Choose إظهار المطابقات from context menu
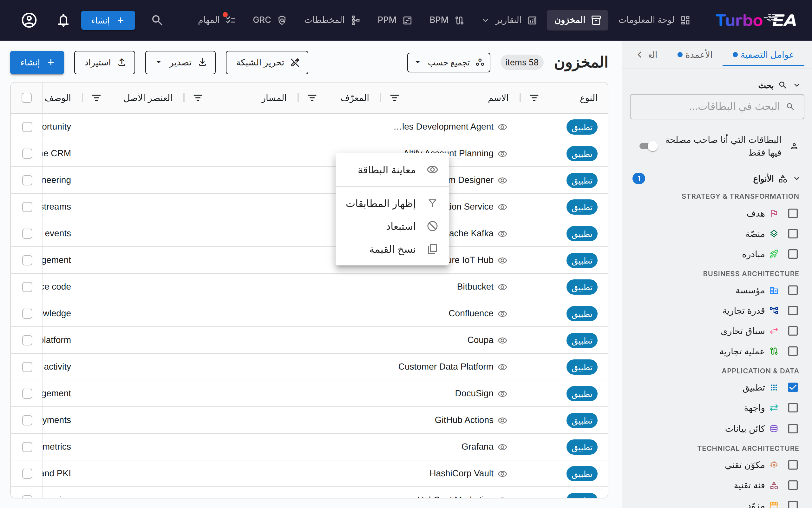Viewport: 812px width, 508px height. tap(392, 203)
